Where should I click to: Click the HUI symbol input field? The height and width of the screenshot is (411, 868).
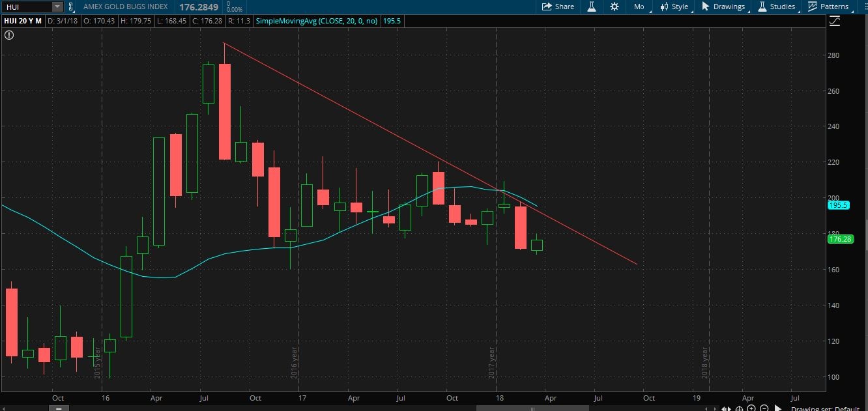tap(26, 7)
